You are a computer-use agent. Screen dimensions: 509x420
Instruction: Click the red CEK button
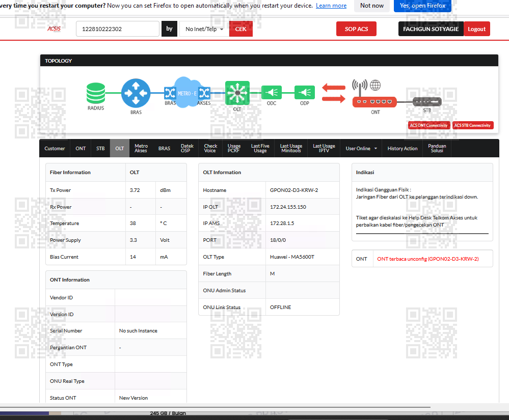[x=241, y=29]
